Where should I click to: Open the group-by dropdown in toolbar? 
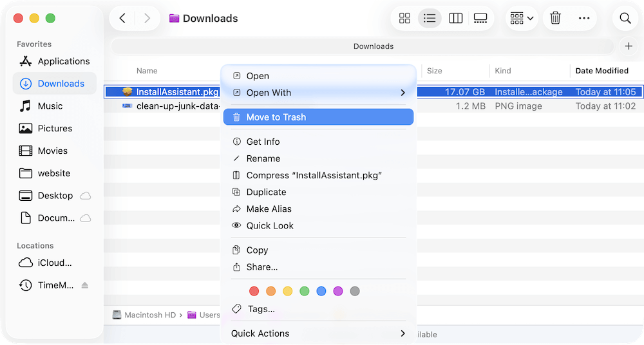click(x=522, y=18)
